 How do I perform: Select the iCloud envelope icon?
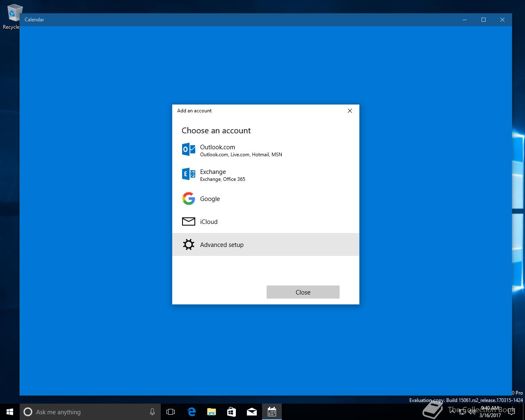click(x=189, y=221)
